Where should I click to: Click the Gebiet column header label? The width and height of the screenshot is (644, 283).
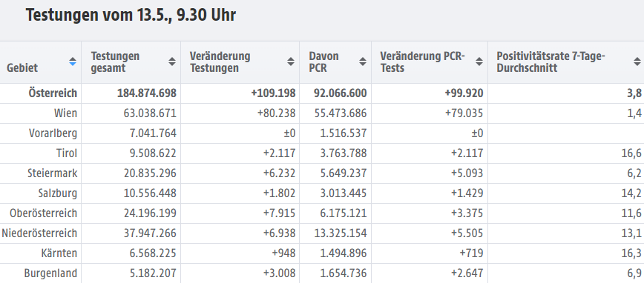(22, 67)
